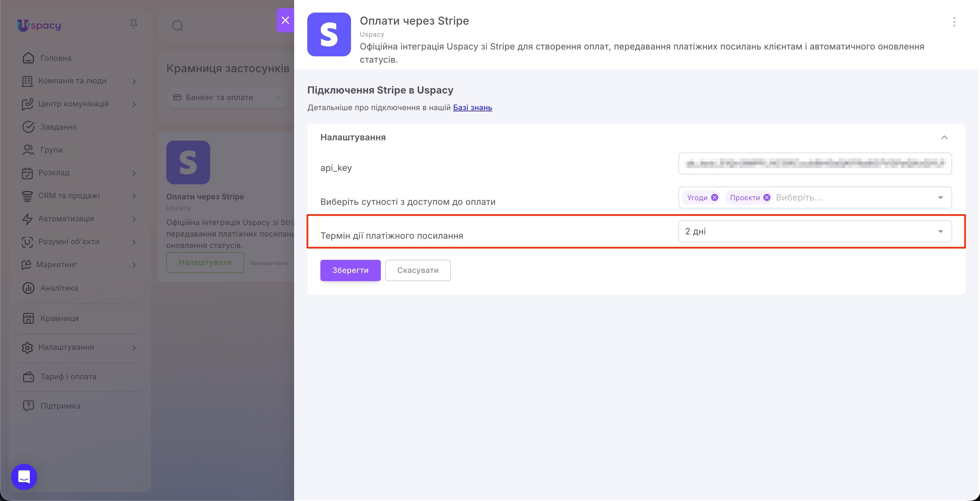This screenshot has height=501, width=980.
Task: Click the Маркетинг icon
Action: pyautogui.click(x=26, y=265)
